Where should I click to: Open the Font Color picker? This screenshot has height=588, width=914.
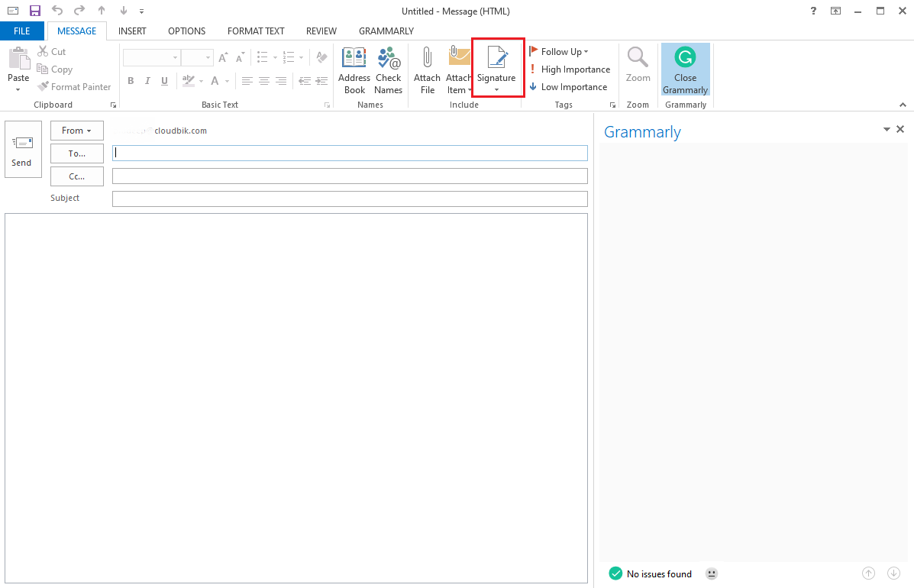[x=215, y=80]
